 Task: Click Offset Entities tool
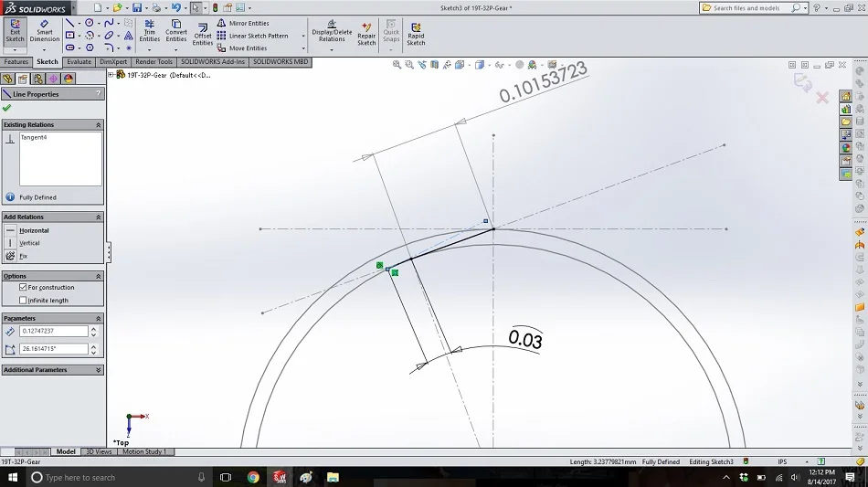[x=203, y=35]
